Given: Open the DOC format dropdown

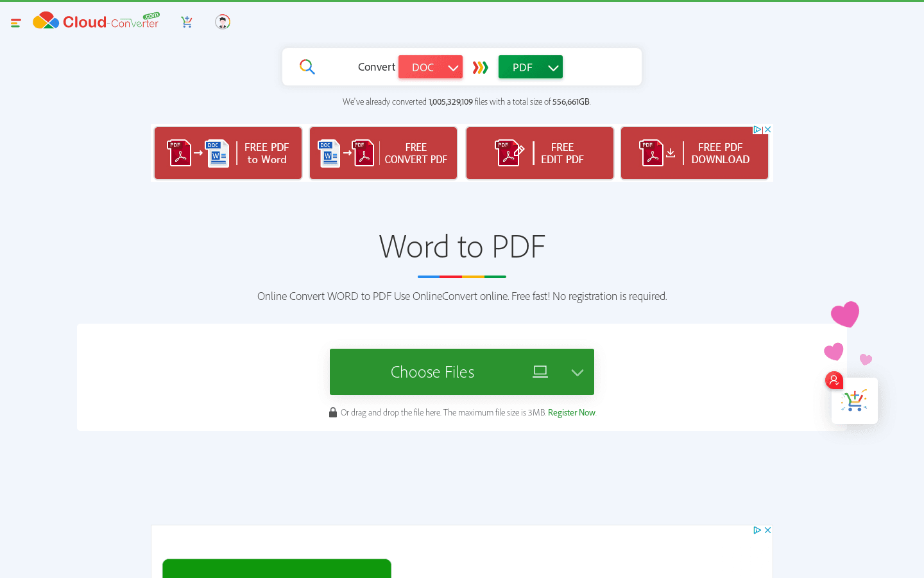Looking at the screenshot, I should [x=430, y=66].
